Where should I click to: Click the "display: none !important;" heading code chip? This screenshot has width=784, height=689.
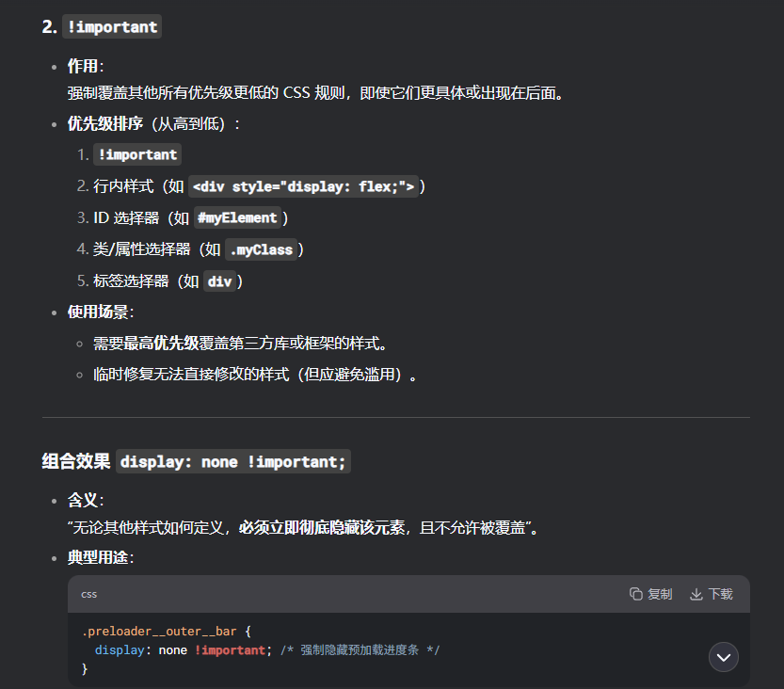click(x=233, y=461)
